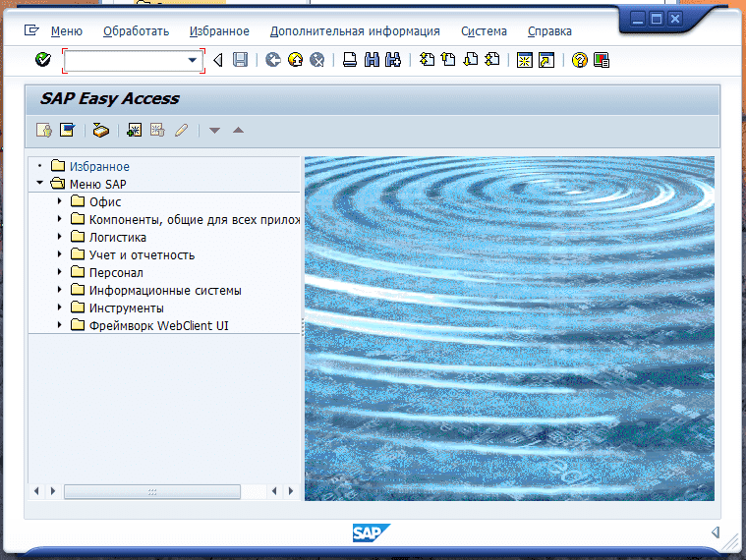Click Add to Favorites icon
The width and height of the screenshot is (746, 560).
tap(135, 130)
